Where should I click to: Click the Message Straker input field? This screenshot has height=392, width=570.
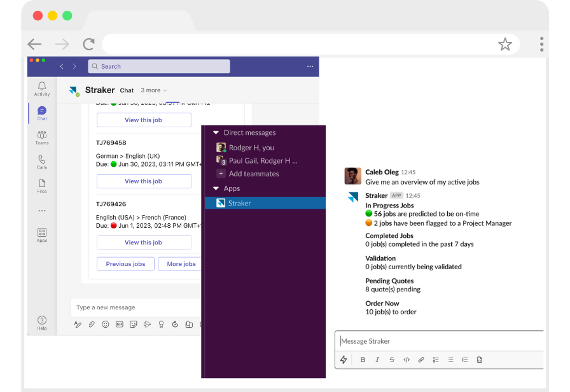pos(439,341)
